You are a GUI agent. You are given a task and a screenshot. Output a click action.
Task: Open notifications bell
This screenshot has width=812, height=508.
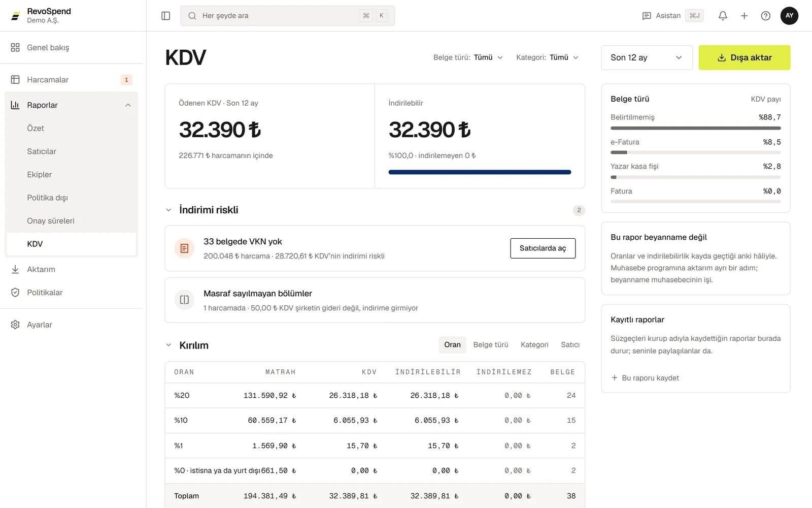(723, 16)
